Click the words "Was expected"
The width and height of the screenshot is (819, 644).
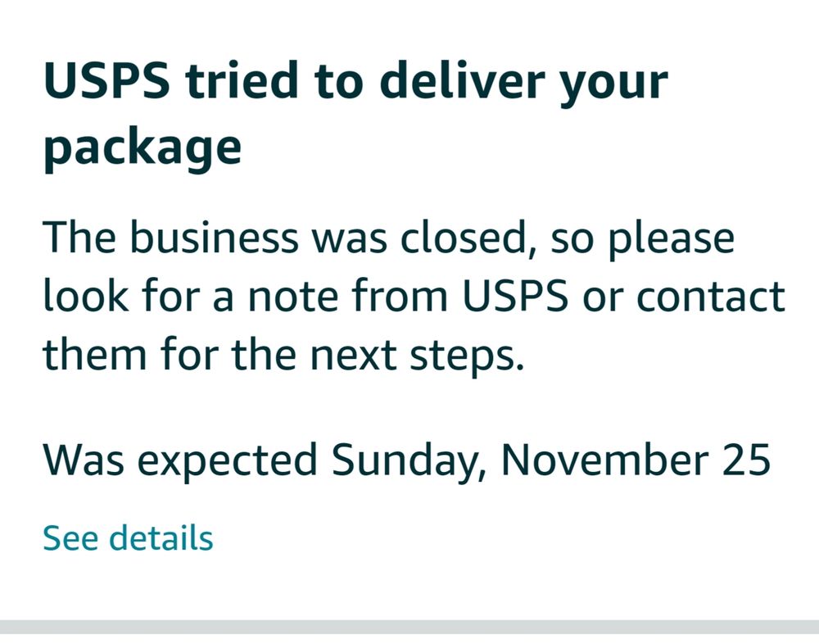coord(179,460)
